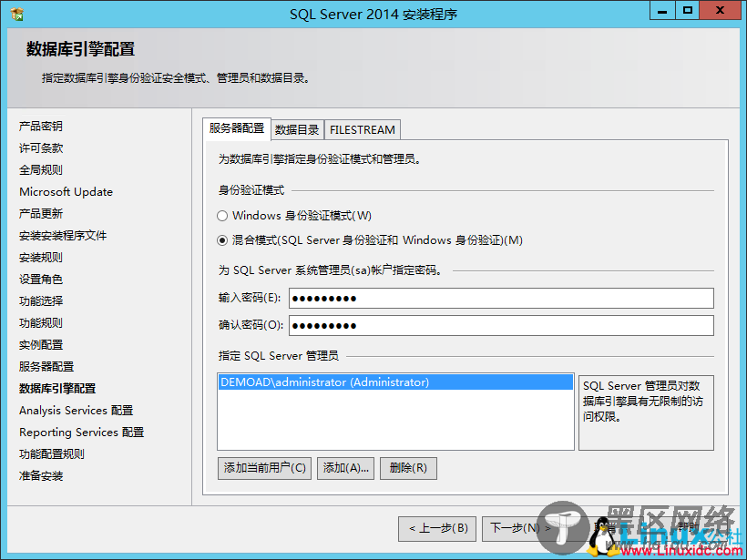Maximize the SQL Server 2014 setup window

[x=687, y=11]
